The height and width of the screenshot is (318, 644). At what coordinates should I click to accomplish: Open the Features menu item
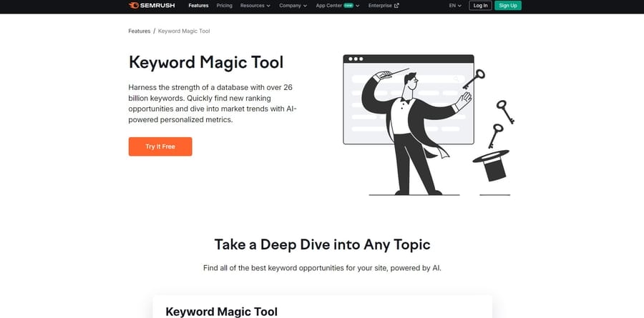coord(198,5)
